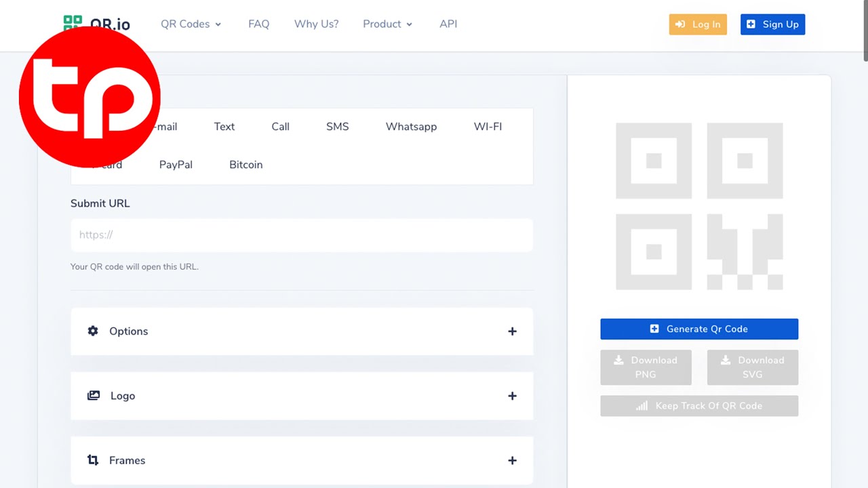The width and height of the screenshot is (868, 488).
Task: Select the Bitcoin QR code type
Action: 245,165
